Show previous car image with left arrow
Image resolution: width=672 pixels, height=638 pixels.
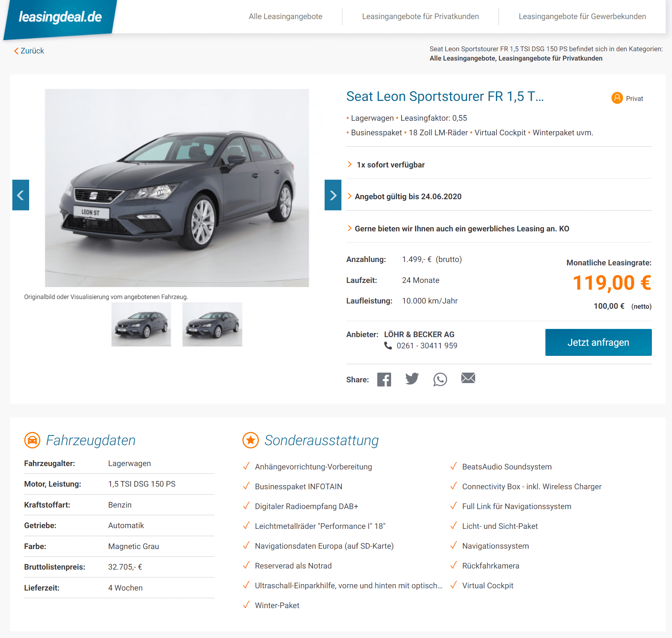pos(21,195)
